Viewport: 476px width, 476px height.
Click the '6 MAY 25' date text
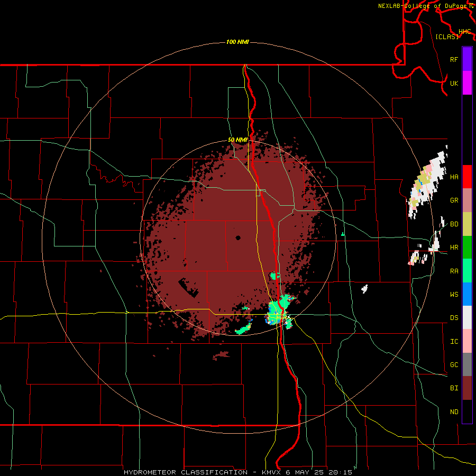(x=306, y=472)
